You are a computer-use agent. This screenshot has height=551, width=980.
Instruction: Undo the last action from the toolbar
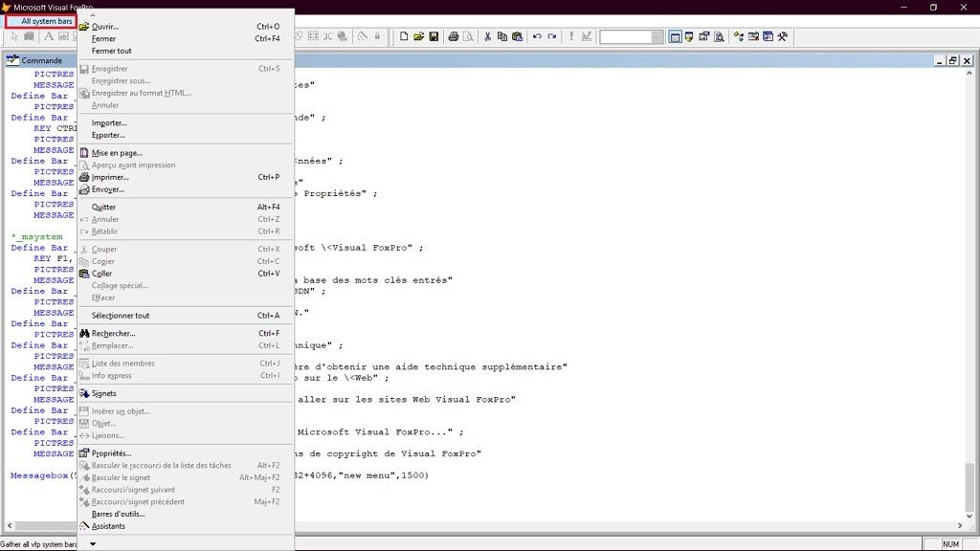(536, 36)
